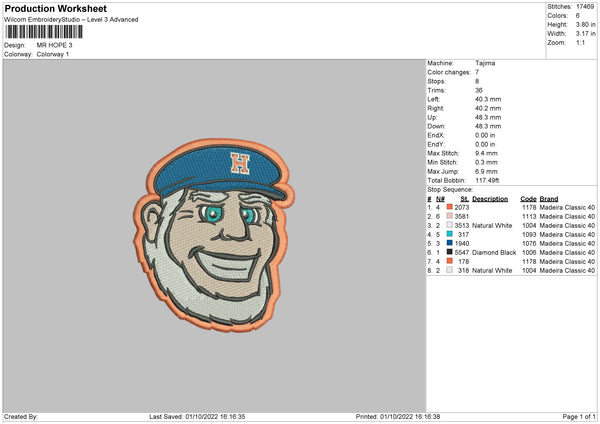
Task: Click the Mr Hope embroidery design preview
Action: (214, 235)
